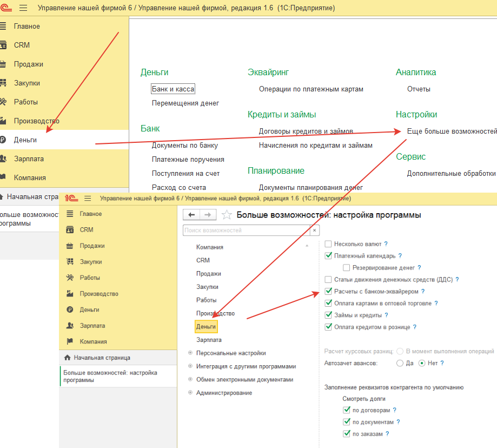Open Отчеты under Аналитика
The image size is (497, 448).
[x=419, y=89]
